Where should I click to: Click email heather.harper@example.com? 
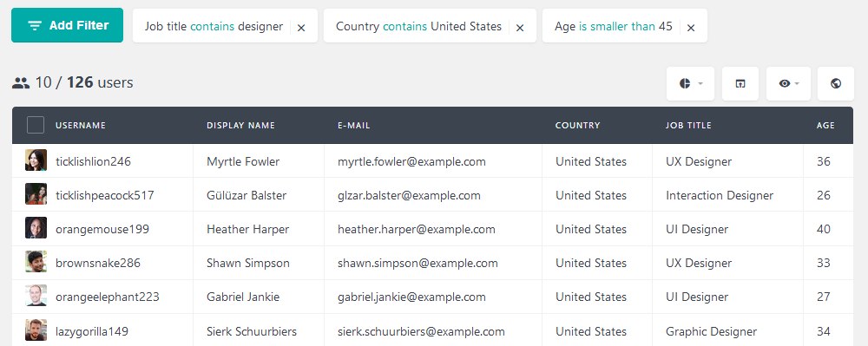point(417,229)
